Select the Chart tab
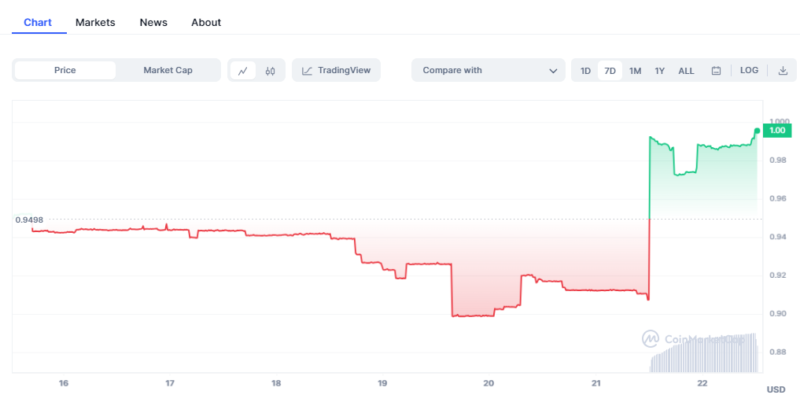 (x=39, y=22)
